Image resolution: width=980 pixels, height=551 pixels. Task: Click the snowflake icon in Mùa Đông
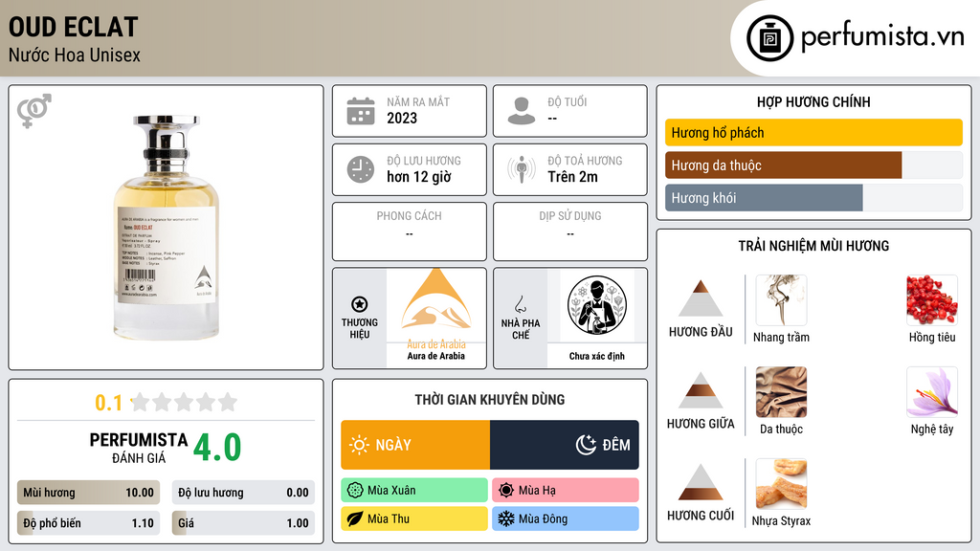(x=506, y=518)
